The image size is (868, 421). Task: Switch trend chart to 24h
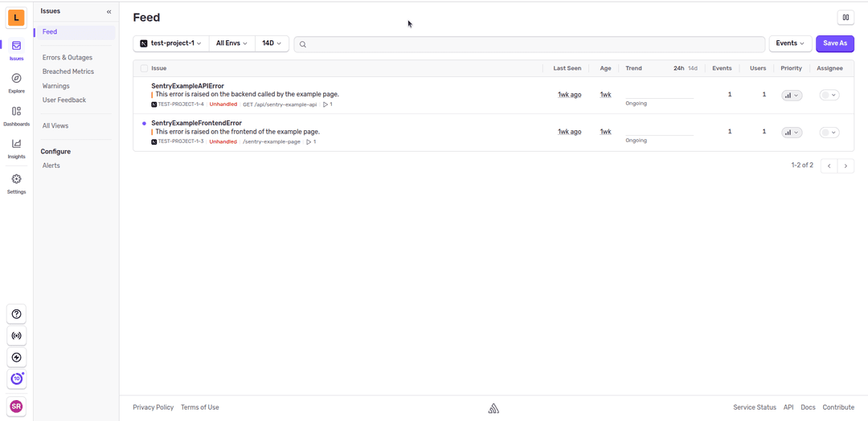pyautogui.click(x=678, y=68)
